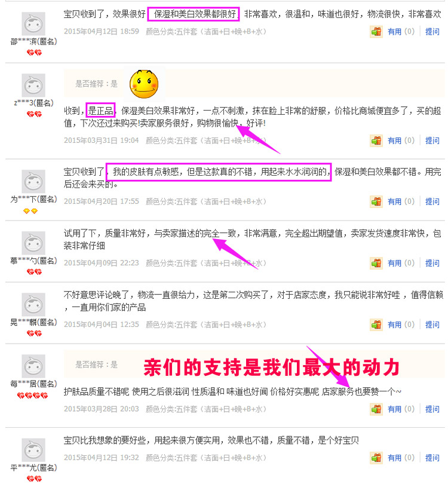Click the gift icon in 每***居's review
This screenshot has width=448, height=487.
click(376, 409)
